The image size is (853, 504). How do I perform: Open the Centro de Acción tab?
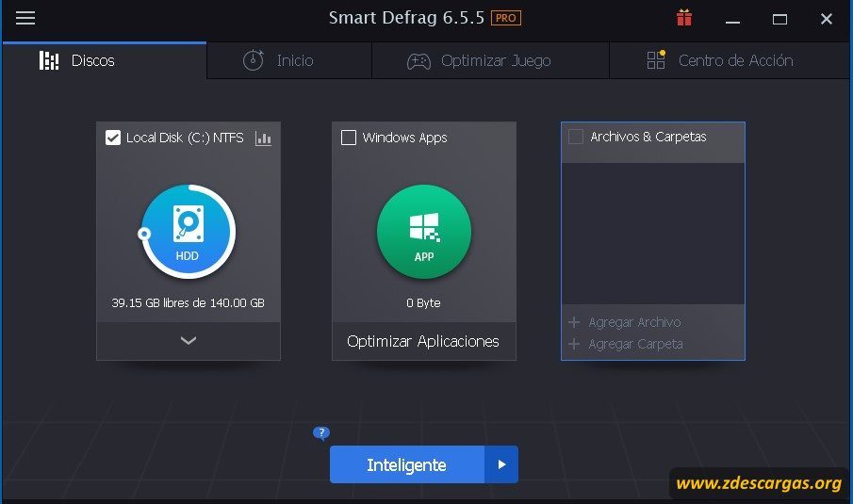[x=729, y=60]
